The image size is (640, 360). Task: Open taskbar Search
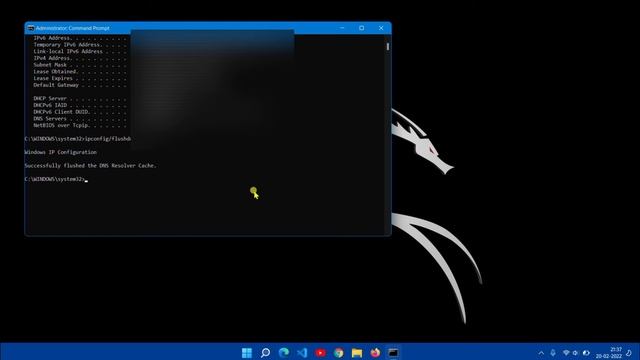pyautogui.click(x=265, y=353)
